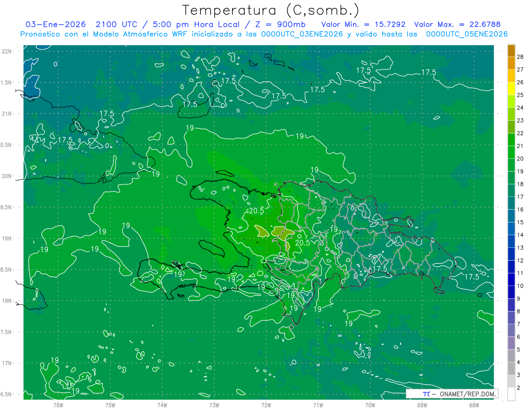Click the "21N" latitude axis label
This screenshot has width=532, height=411.
[7, 114]
